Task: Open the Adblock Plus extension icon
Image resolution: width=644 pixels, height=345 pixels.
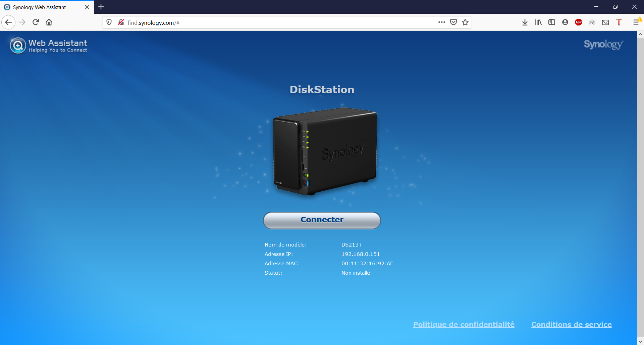Action: click(579, 22)
